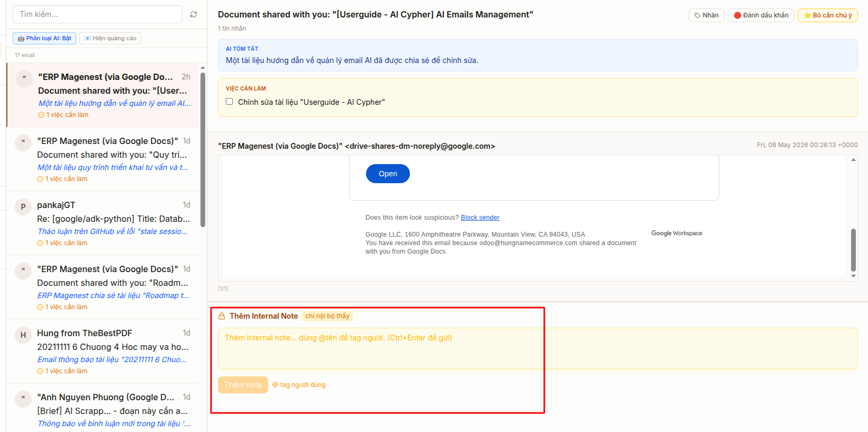This screenshot has width=868, height=432.
Task: Click the email body scrollbar thumb
Action: pos(853,250)
